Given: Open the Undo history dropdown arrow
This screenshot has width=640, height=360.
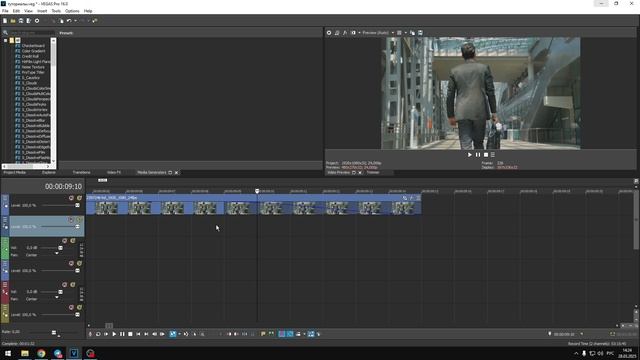Looking at the screenshot, I should 75,21.
